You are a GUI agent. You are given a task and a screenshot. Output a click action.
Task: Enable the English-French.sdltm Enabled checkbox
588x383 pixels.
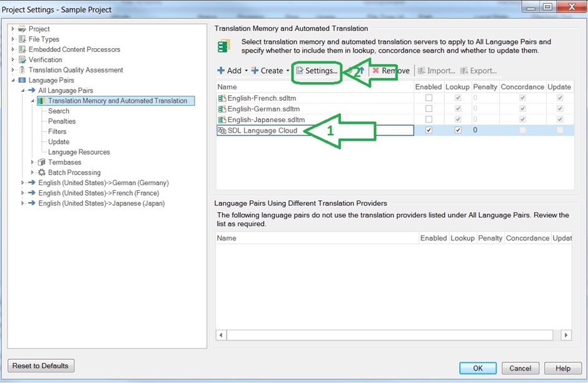tap(428, 98)
